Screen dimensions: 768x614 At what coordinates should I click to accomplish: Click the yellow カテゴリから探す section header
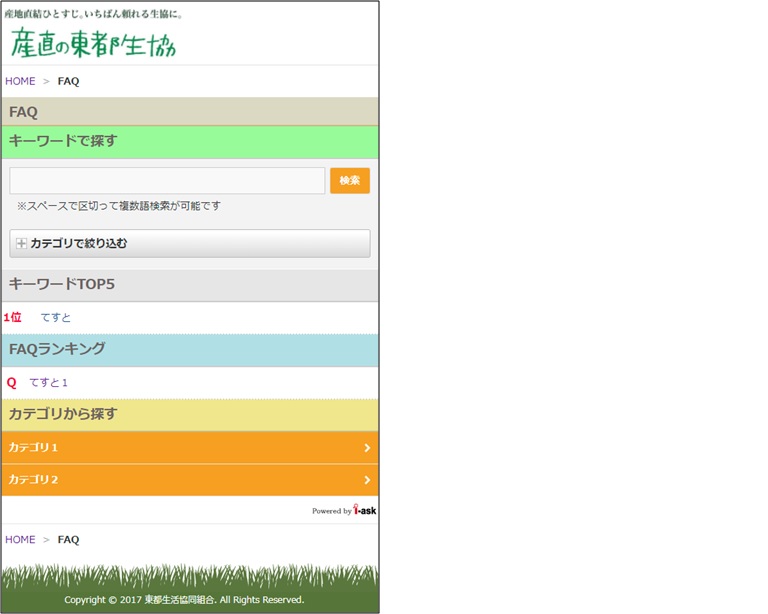pos(63,414)
